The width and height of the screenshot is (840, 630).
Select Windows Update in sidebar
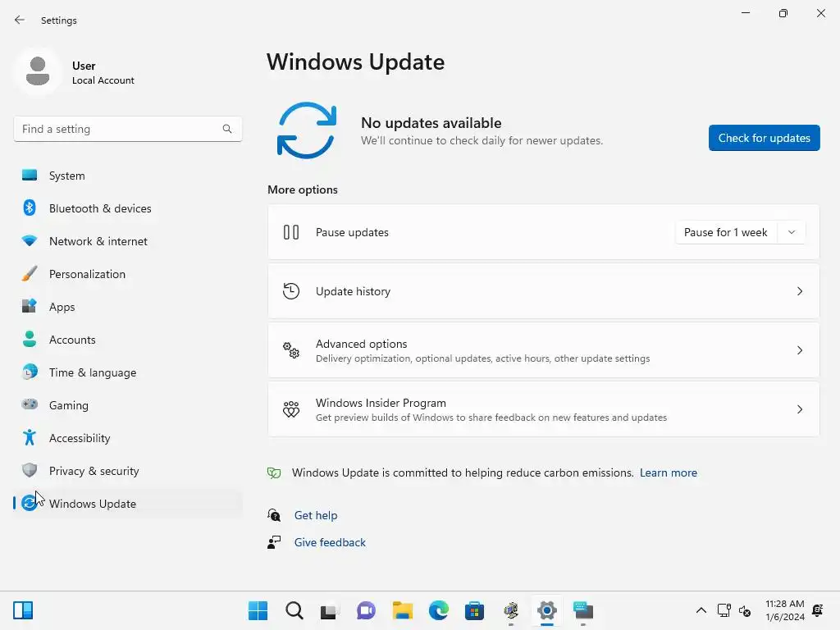(127, 503)
